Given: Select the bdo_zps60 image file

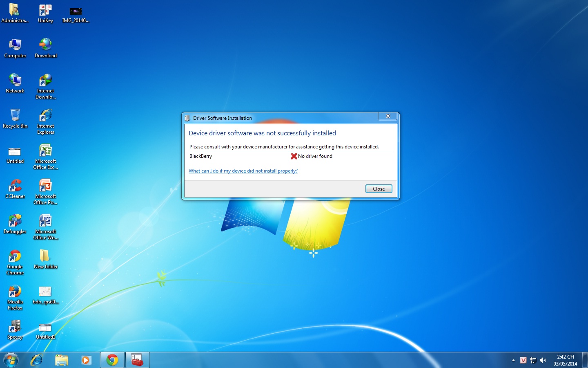Looking at the screenshot, I should click(x=45, y=295).
